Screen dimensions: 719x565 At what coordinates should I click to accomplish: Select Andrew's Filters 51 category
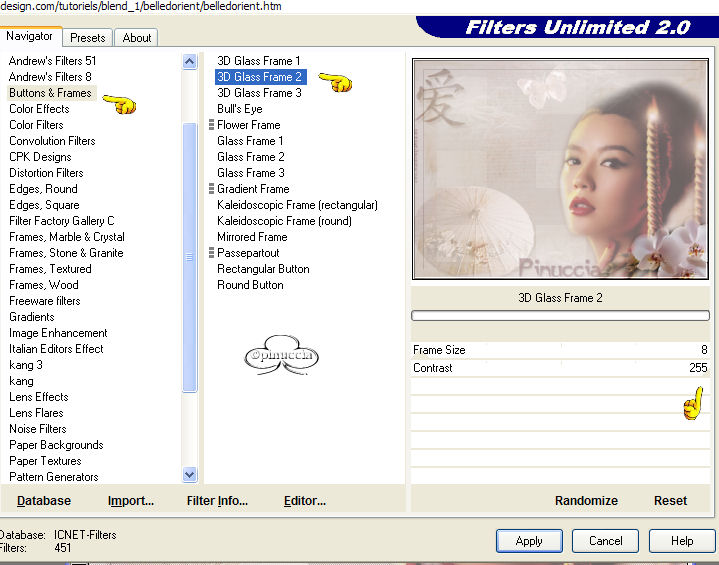(x=52, y=61)
